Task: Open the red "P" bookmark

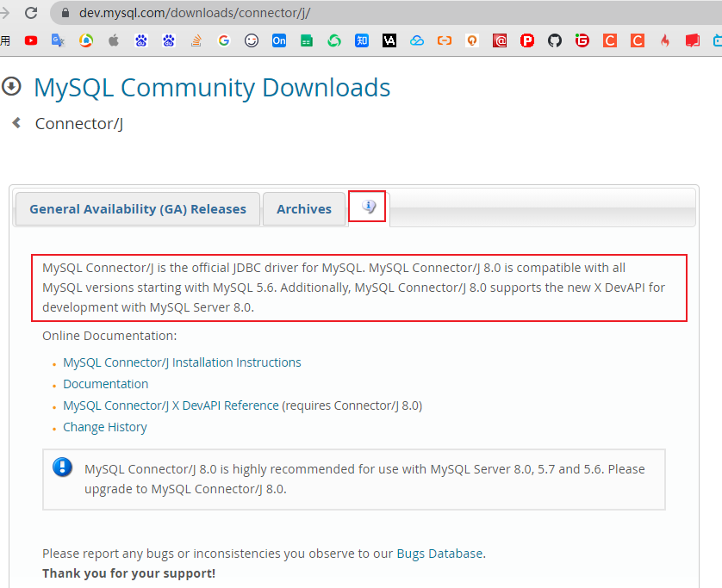Action: [x=527, y=41]
